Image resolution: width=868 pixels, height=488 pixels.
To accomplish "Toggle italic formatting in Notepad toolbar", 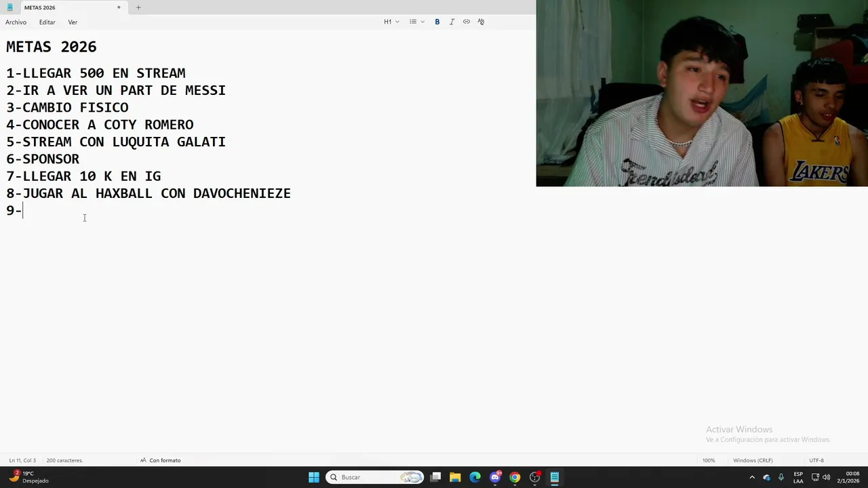I will coord(452,22).
